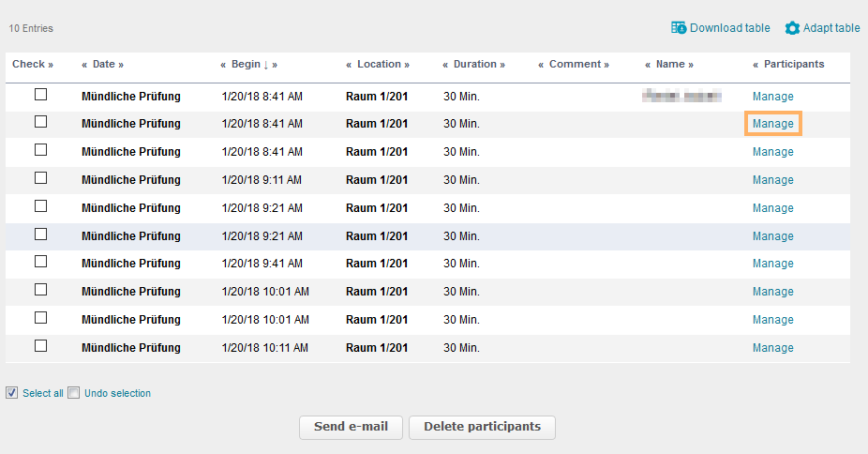Tick the checkbox for the 9:11 AM entry
This screenshot has height=454, width=868.
pos(40,178)
